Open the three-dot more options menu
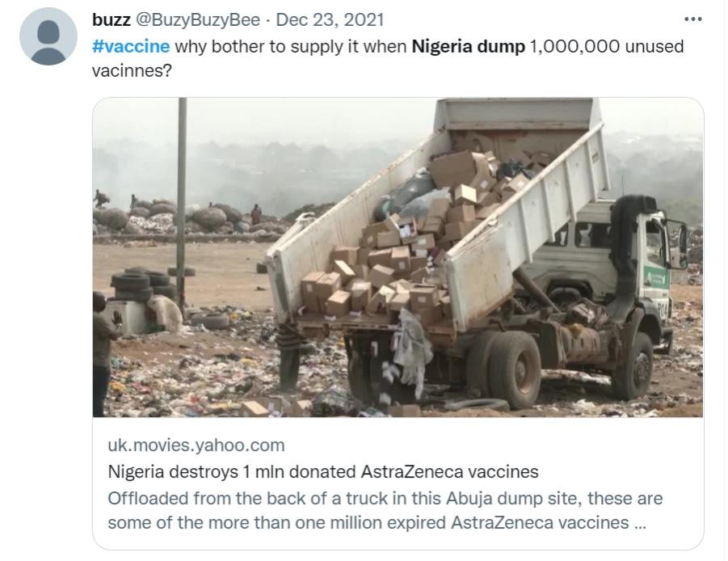 tap(692, 19)
